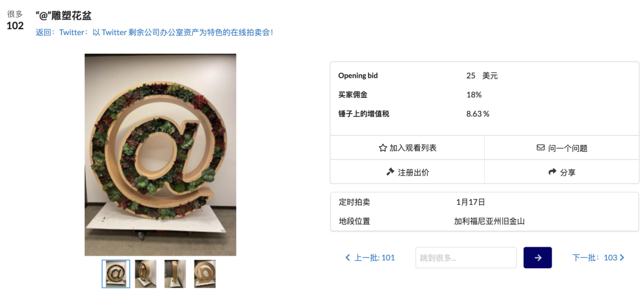Select the third side view thumbnail

pyautogui.click(x=175, y=274)
